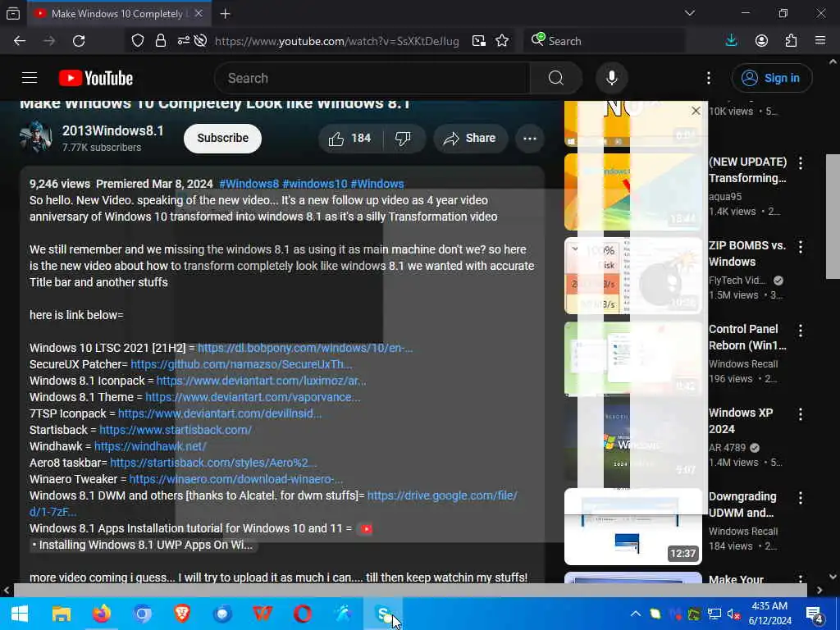Open the dl.bobpony.com LTSC link
840x630 pixels.
tap(305, 348)
